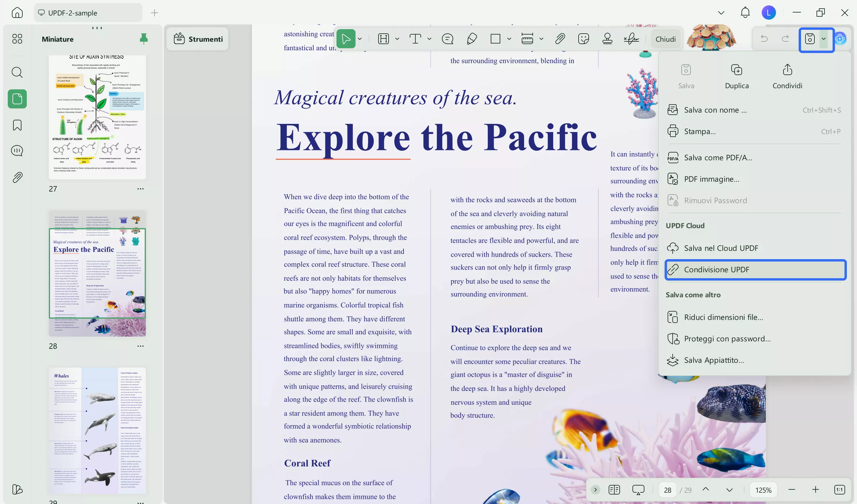This screenshot has width=857, height=504.
Task: Click the attachment paperclip toolbar icon
Action: [560, 39]
